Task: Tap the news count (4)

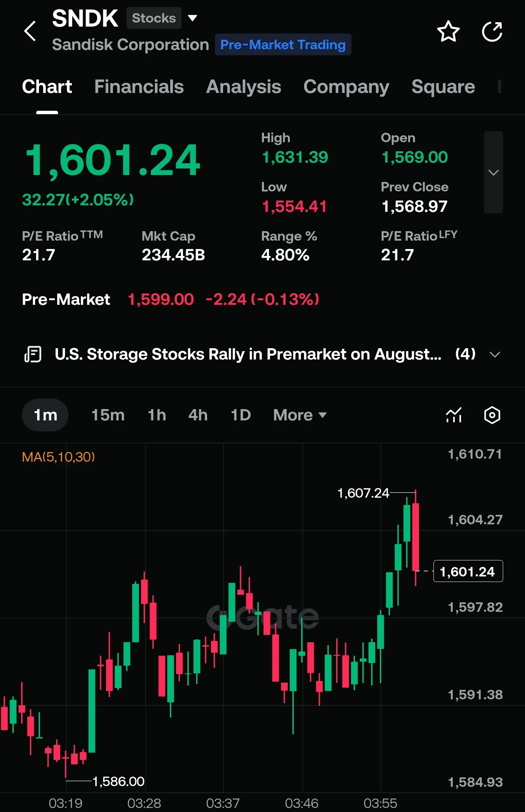Action: (x=466, y=354)
